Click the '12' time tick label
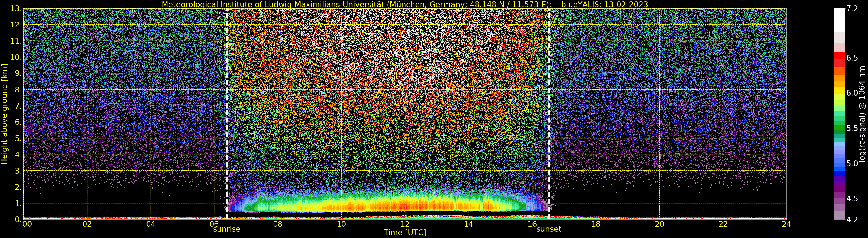Screen dimensions: 868x238 (405, 224)
